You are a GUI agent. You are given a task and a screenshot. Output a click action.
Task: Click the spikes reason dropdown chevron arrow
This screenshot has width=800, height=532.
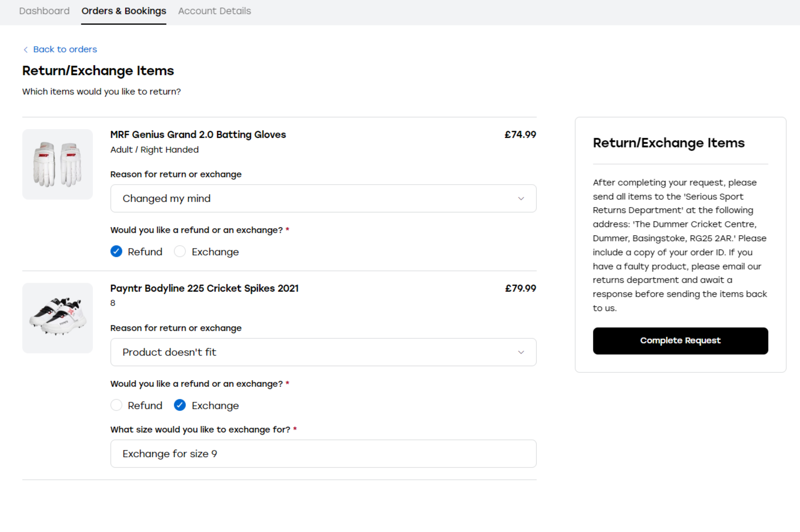click(521, 352)
